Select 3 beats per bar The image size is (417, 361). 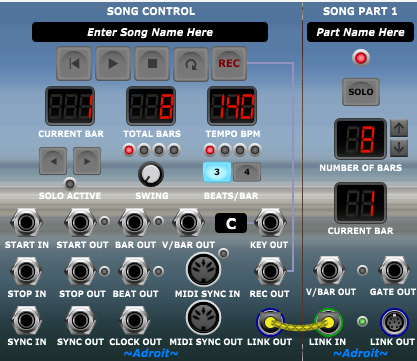click(217, 172)
